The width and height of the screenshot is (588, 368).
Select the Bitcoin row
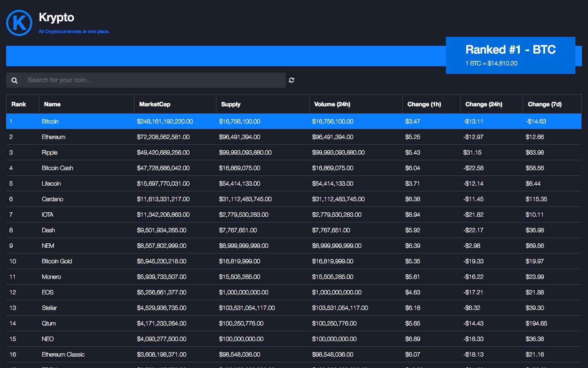click(x=50, y=121)
